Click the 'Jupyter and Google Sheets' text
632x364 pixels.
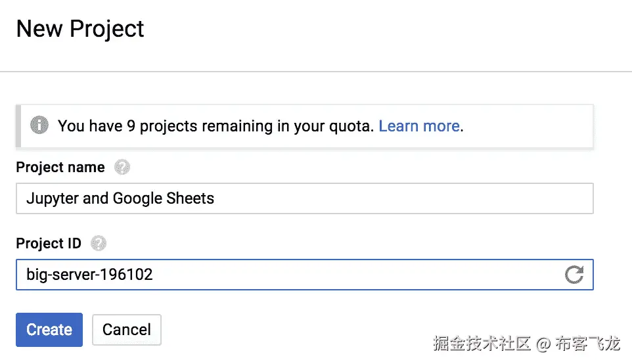(120, 198)
